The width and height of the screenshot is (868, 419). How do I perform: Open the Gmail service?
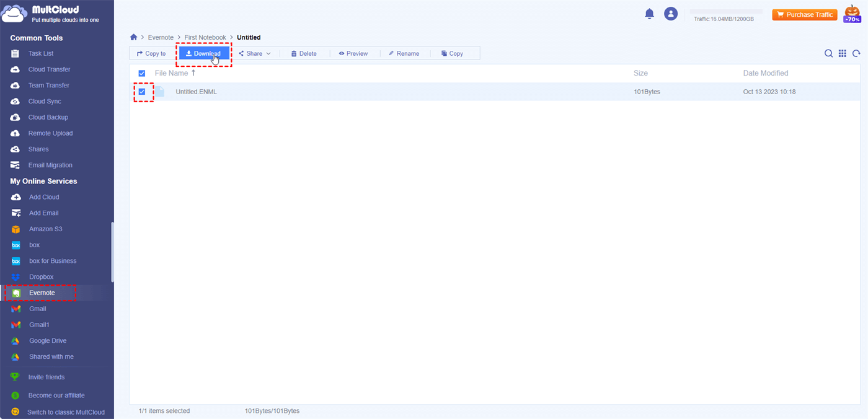(x=37, y=309)
